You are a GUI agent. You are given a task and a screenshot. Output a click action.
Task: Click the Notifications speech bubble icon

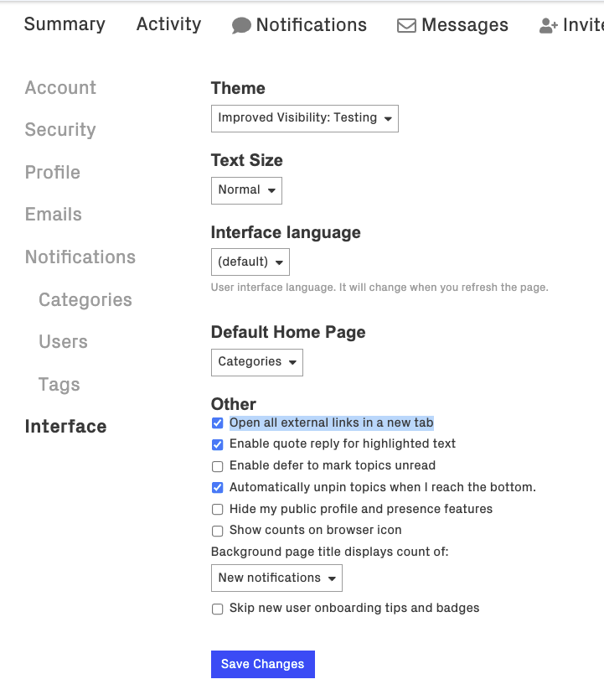point(241,26)
